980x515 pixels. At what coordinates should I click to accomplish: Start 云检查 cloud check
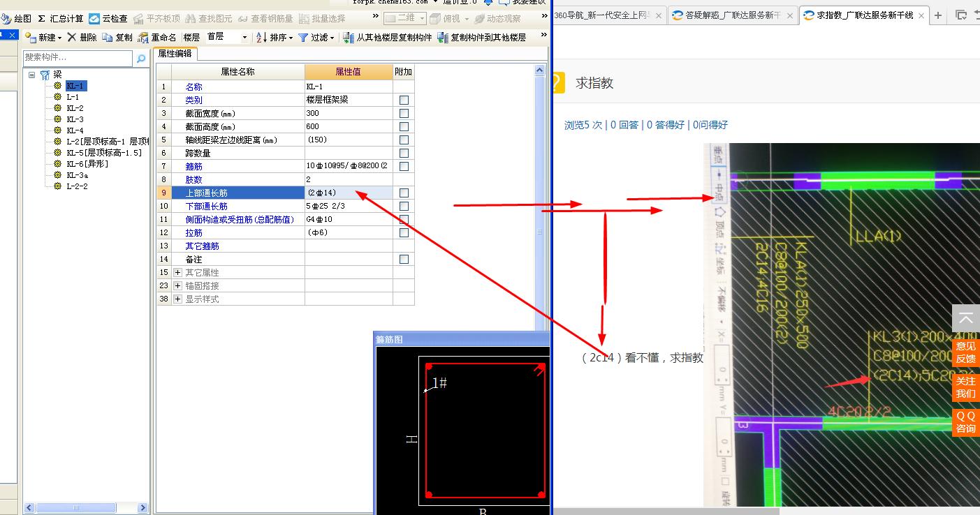pos(108,19)
